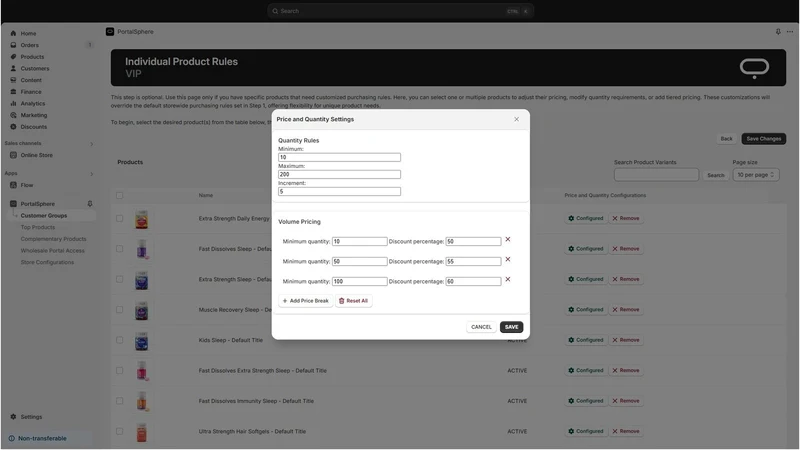Remove the price break with minimum quantity 10
Image resolution: width=800 pixels, height=450 pixels.
(x=508, y=239)
